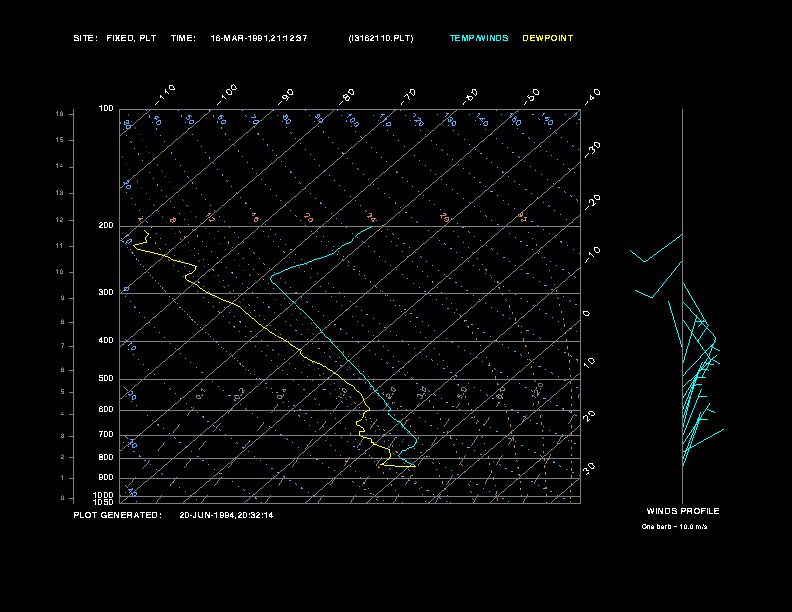This screenshot has height=612, width=792.
Task: Click the 1000 pressure level label
Action: pyautogui.click(x=104, y=495)
